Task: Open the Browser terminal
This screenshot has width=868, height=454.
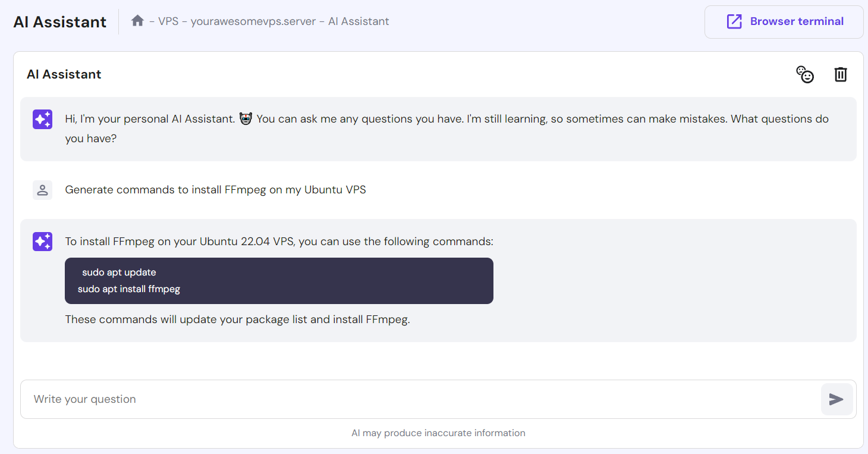Action: (784, 22)
